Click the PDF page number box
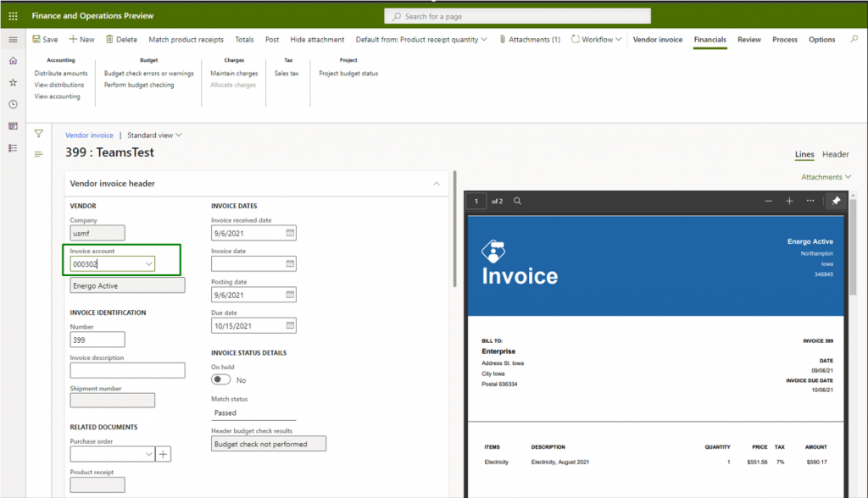The image size is (868, 498). [476, 201]
